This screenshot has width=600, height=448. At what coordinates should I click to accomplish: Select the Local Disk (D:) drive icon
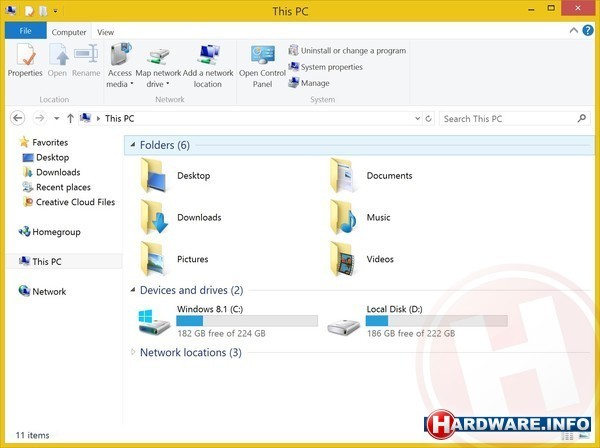tap(343, 328)
